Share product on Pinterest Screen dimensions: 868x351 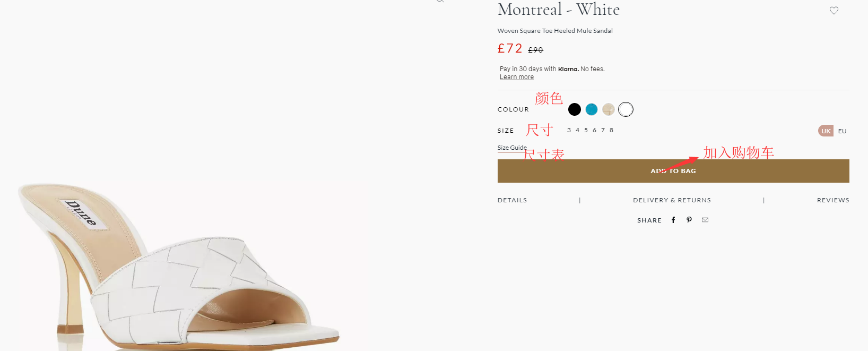(689, 220)
